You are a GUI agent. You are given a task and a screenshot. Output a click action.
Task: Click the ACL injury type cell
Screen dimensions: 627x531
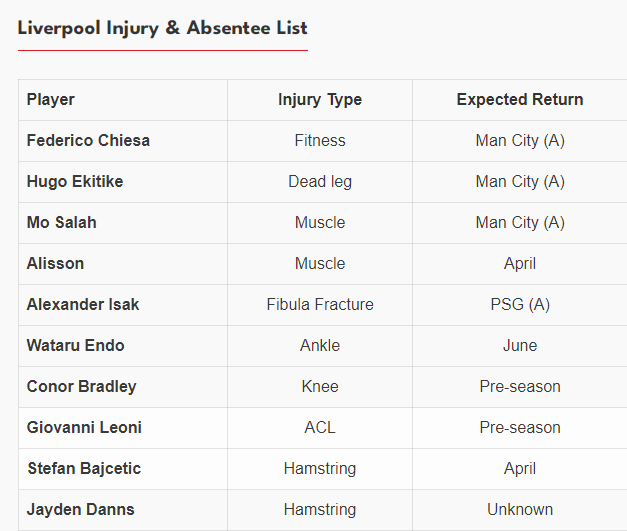point(320,428)
